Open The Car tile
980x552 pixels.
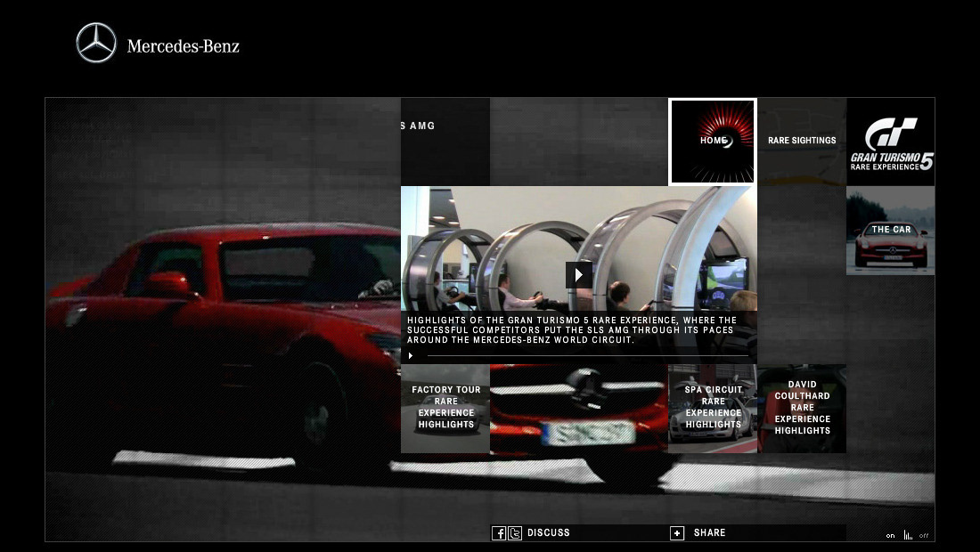[x=891, y=231]
